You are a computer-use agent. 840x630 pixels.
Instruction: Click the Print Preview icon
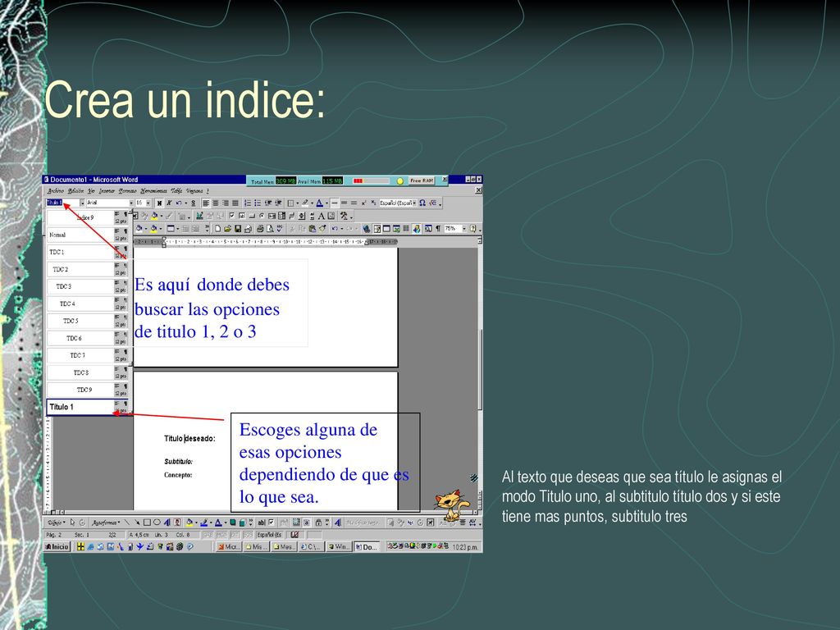tap(270, 229)
